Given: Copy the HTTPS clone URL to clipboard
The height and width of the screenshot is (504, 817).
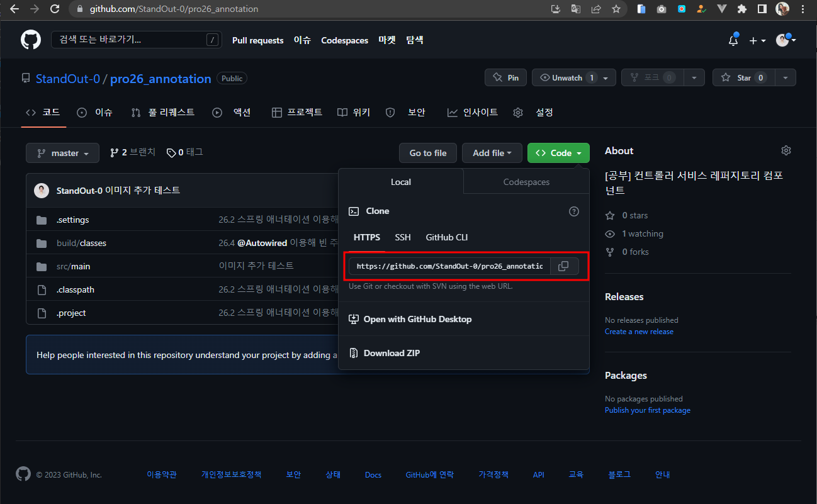Looking at the screenshot, I should pos(563,266).
